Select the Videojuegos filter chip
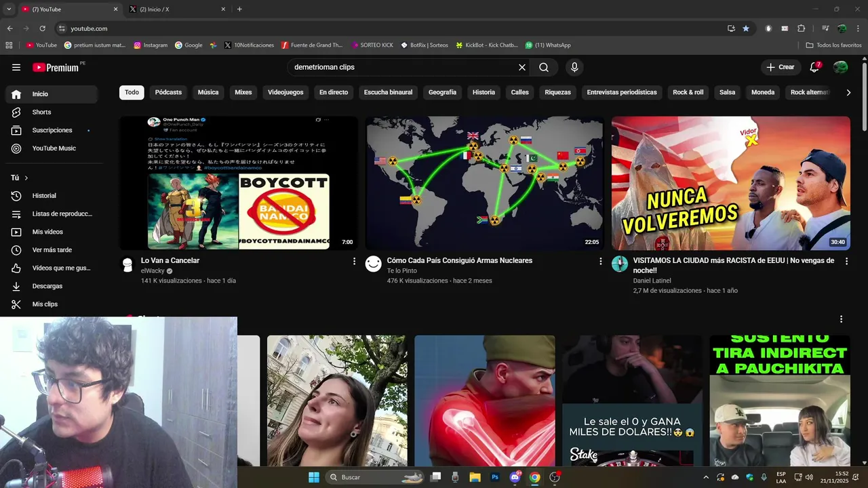Image resolution: width=868 pixels, height=488 pixels. [x=285, y=92]
